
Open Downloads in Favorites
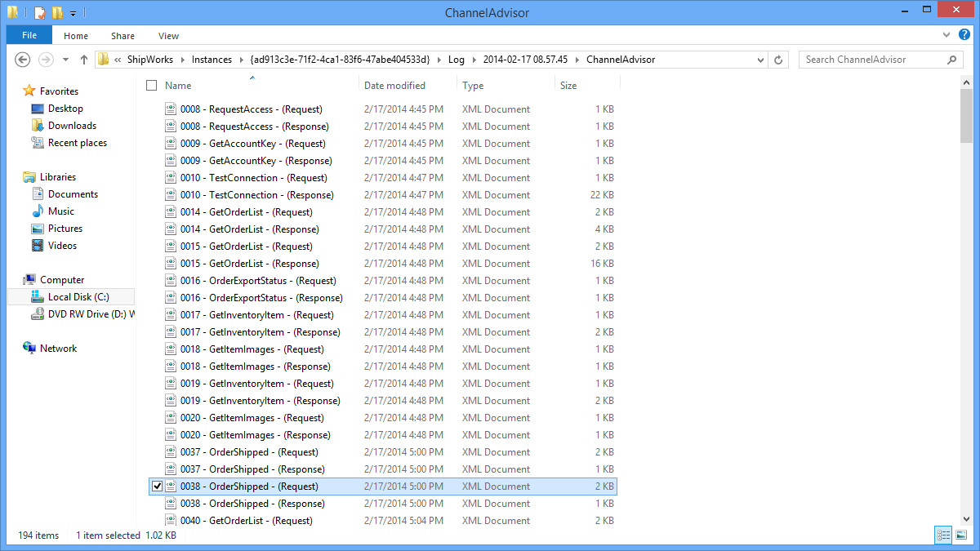pos(72,126)
